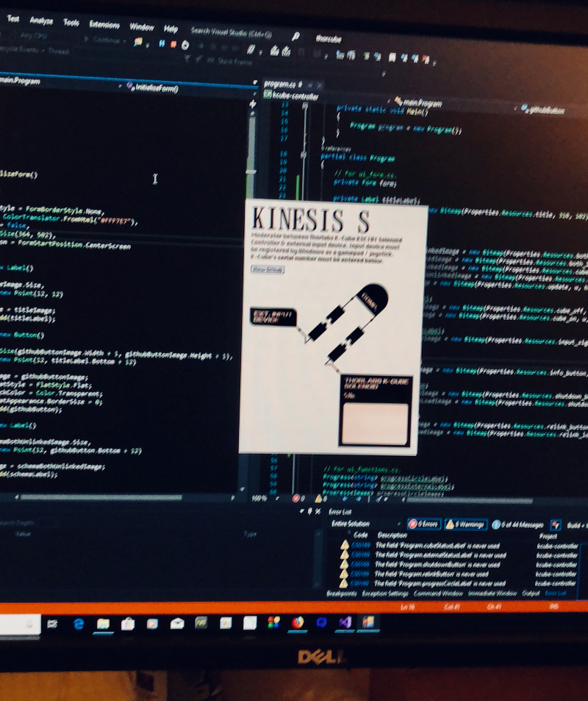This screenshot has height=701, width=588.
Task: Click the Errors filter icon in Error List
Action: (x=413, y=524)
